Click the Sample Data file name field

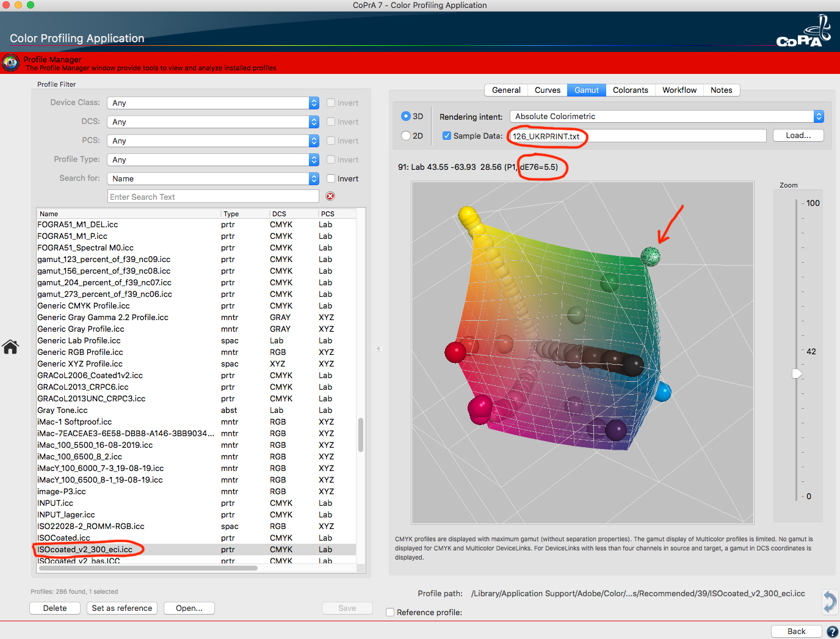[x=637, y=136]
